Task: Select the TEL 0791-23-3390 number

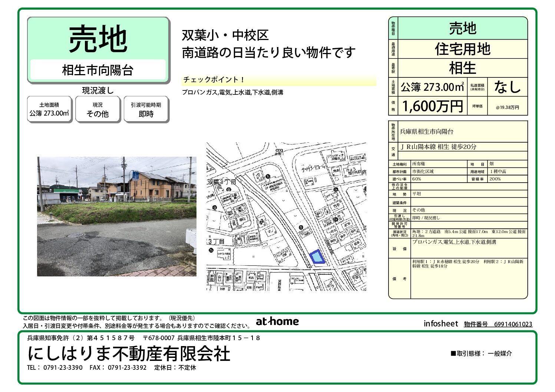Action: pyautogui.click(x=55, y=368)
